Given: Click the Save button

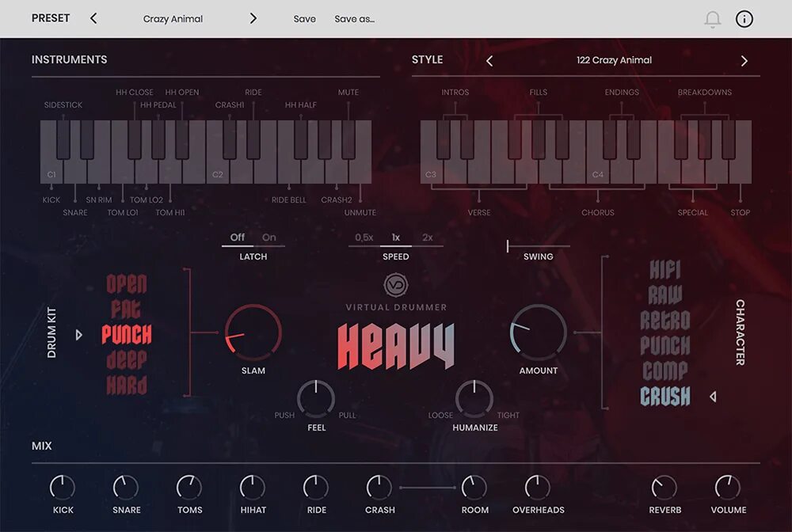Looking at the screenshot, I should coord(305,19).
